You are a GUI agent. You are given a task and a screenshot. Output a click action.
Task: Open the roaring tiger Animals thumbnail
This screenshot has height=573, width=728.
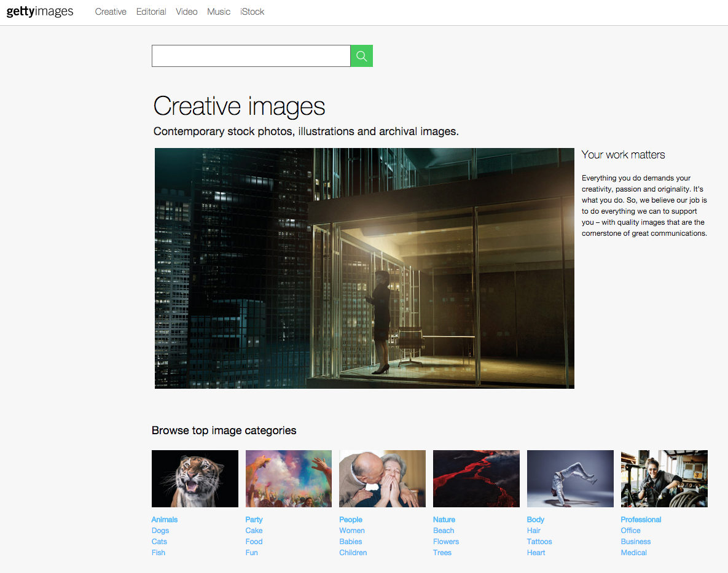pyautogui.click(x=195, y=478)
